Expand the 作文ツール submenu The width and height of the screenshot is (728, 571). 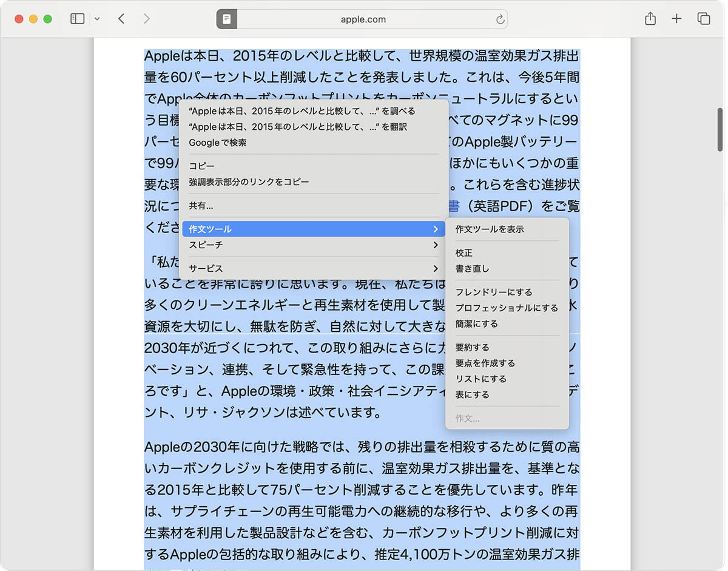[x=314, y=229]
